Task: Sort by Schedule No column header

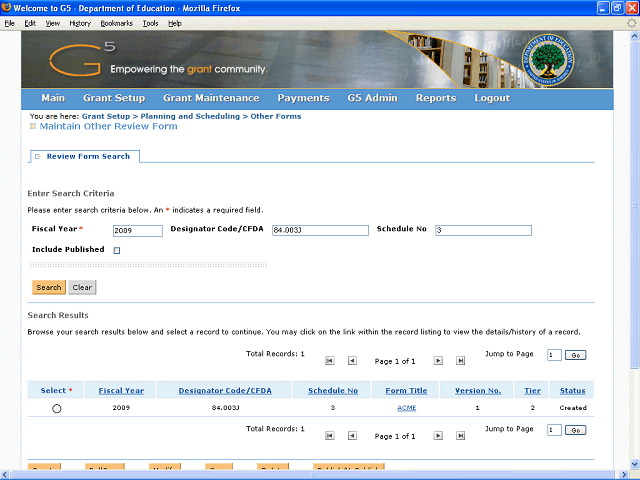Action: [x=333, y=391]
